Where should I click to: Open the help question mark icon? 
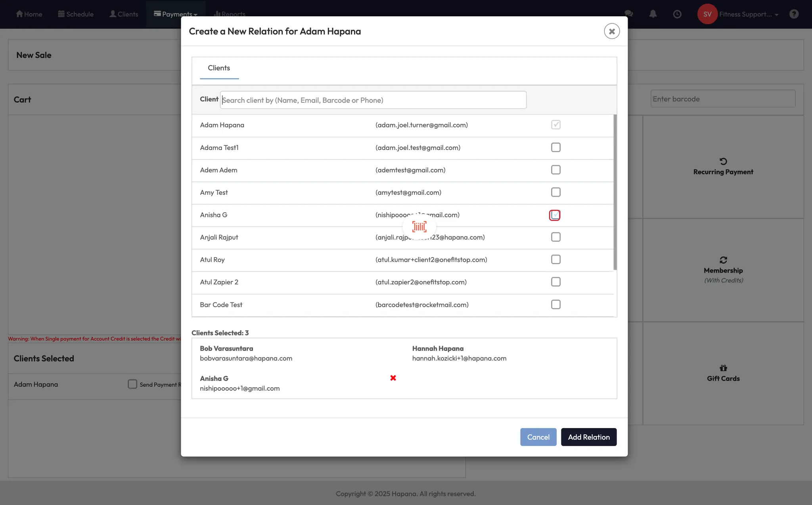click(x=794, y=14)
